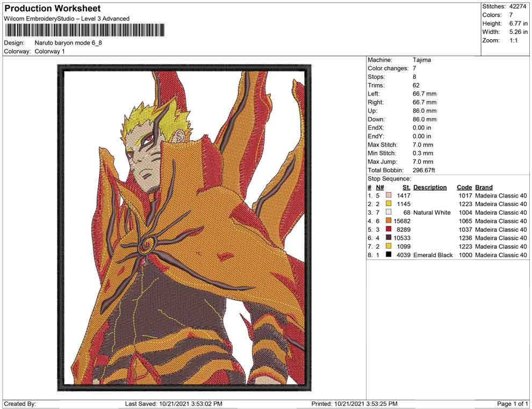Click the stitch count 10533 in stop 6
This screenshot has width=532, height=409.
pyautogui.click(x=402, y=238)
